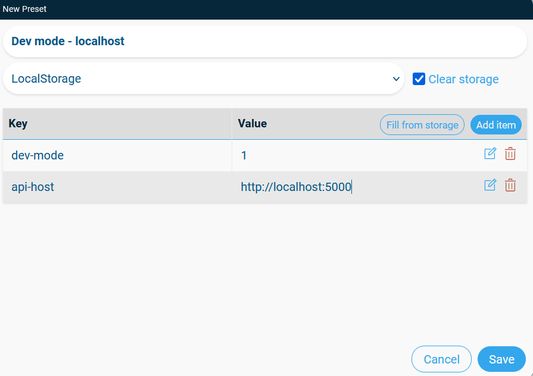533x376 pixels.
Task: Cancel the new preset dialog
Action: coord(441,359)
